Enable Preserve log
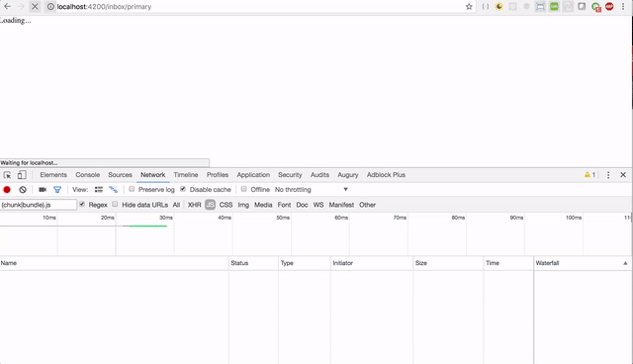Image resolution: width=633 pixels, height=364 pixels. tap(132, 189)
